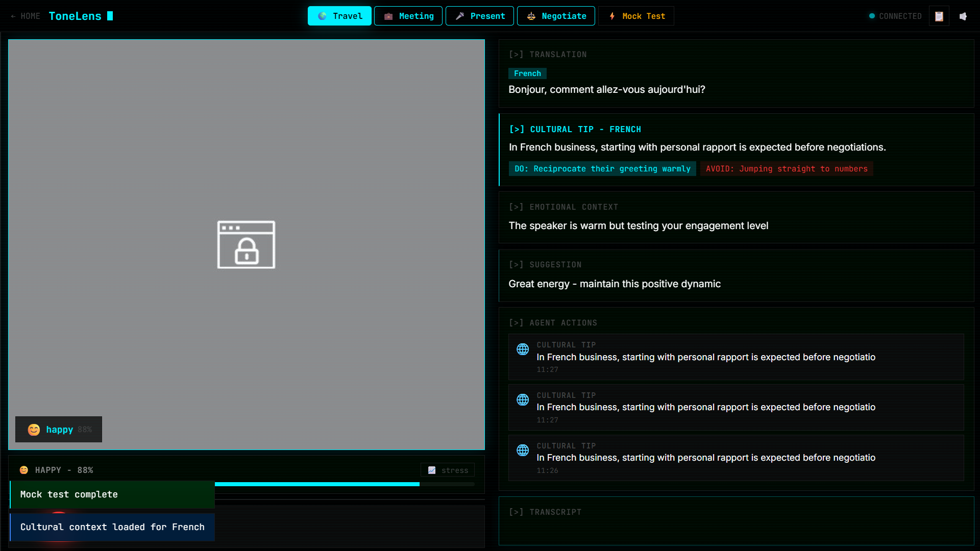The height and width of the screenshot is (551, 980).
Task: Go back via the HOME link
Action: pyautogui.click(x=26, y=16)
